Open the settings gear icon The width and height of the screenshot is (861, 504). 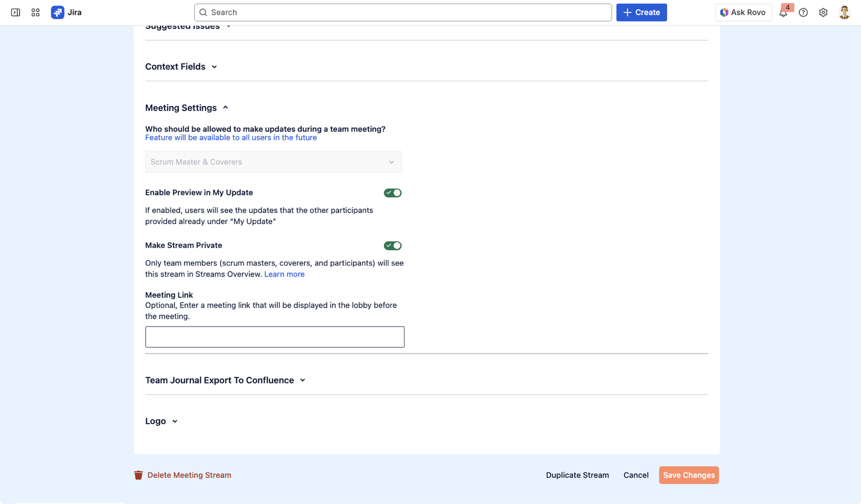point(823,13)
